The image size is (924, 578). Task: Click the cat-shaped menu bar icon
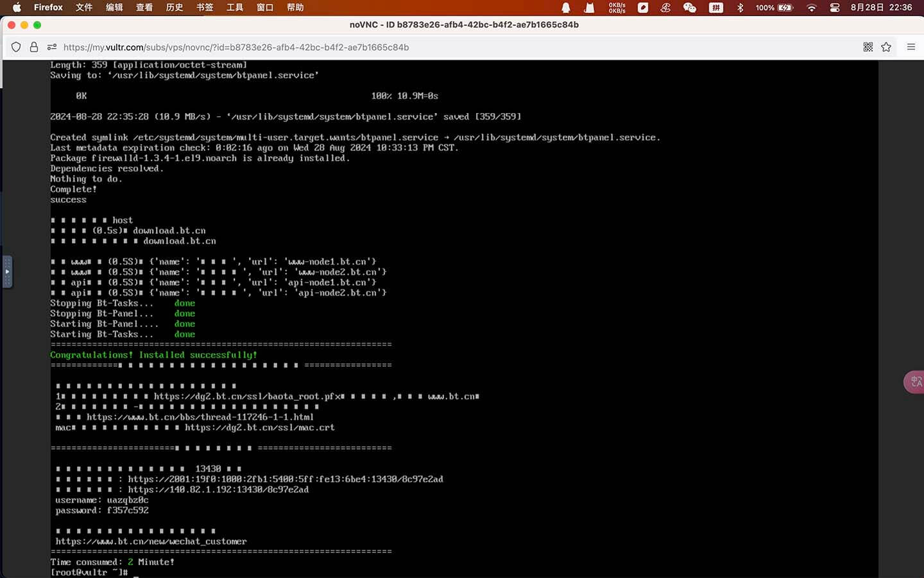[589, 8]
